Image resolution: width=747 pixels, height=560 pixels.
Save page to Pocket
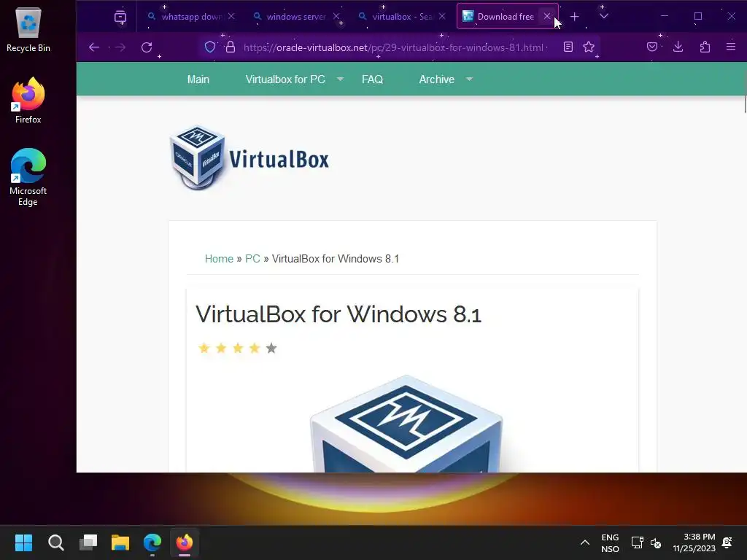(652, 47)
